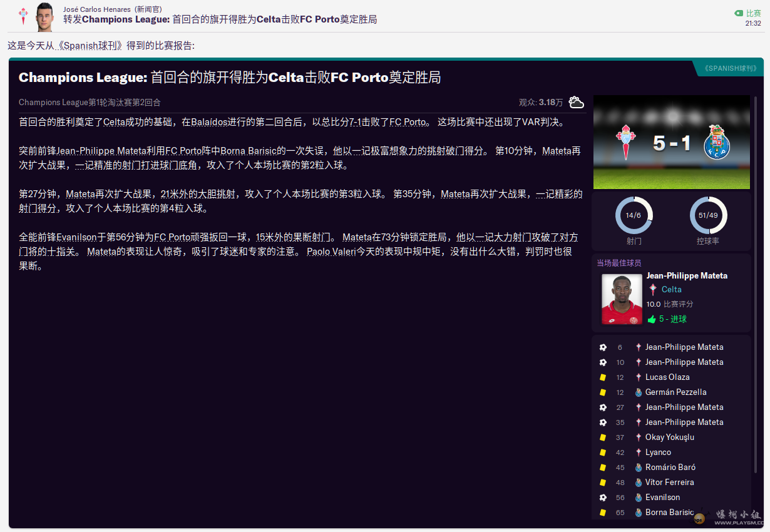Click the 5 - 1 score in the match banner
This screenshot has height=532, width=770.
[671, 143]
